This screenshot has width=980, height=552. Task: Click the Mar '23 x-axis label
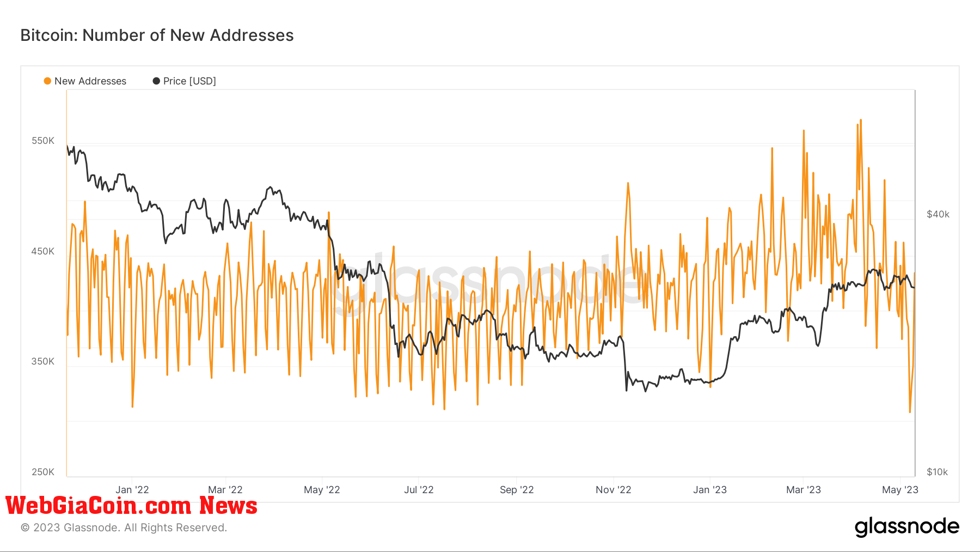click(x=804, y=490)
